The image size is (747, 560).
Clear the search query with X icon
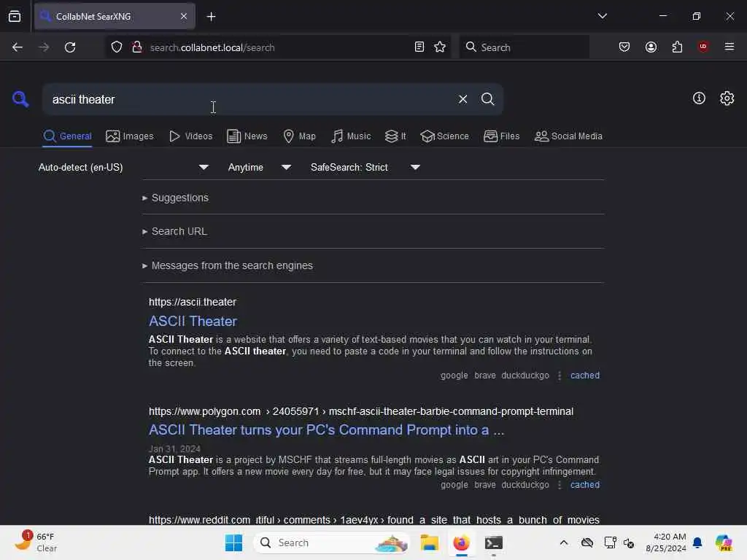pyautogui.click(x=462, y=99)
